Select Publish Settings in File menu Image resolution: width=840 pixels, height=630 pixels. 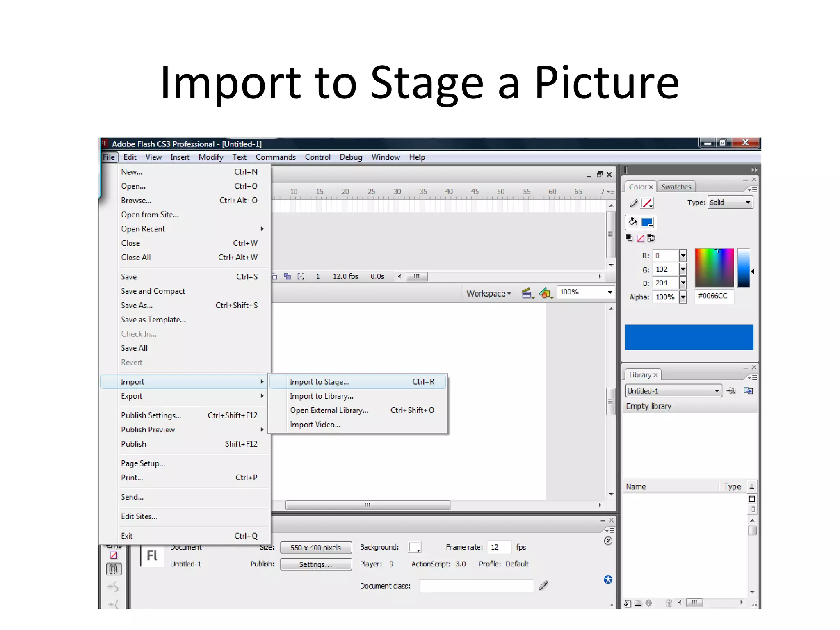[185, 415]
